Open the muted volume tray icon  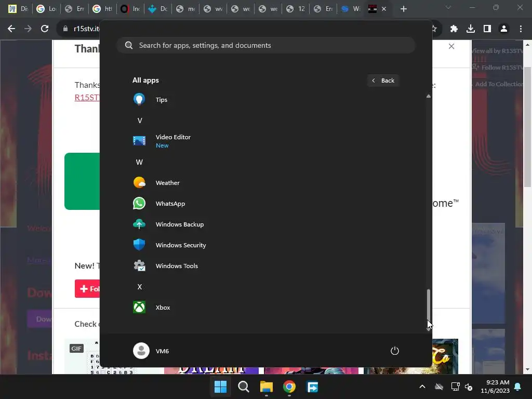tap(469, 387)
